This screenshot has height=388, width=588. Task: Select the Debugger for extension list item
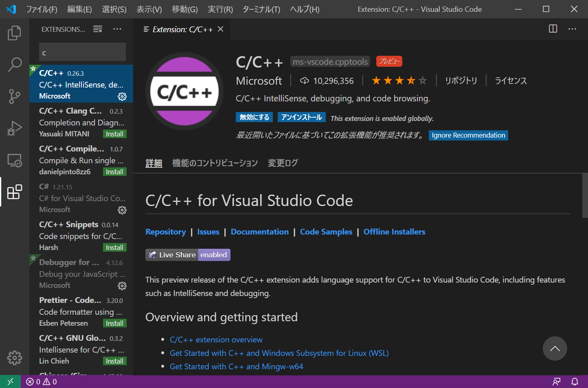(81, 274)
